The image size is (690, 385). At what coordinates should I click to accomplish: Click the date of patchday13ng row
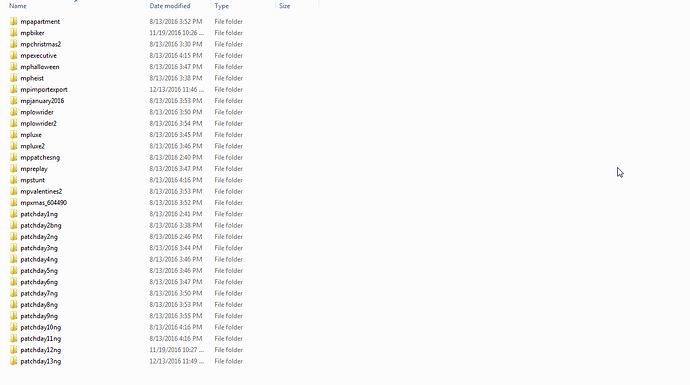(176, 361)
